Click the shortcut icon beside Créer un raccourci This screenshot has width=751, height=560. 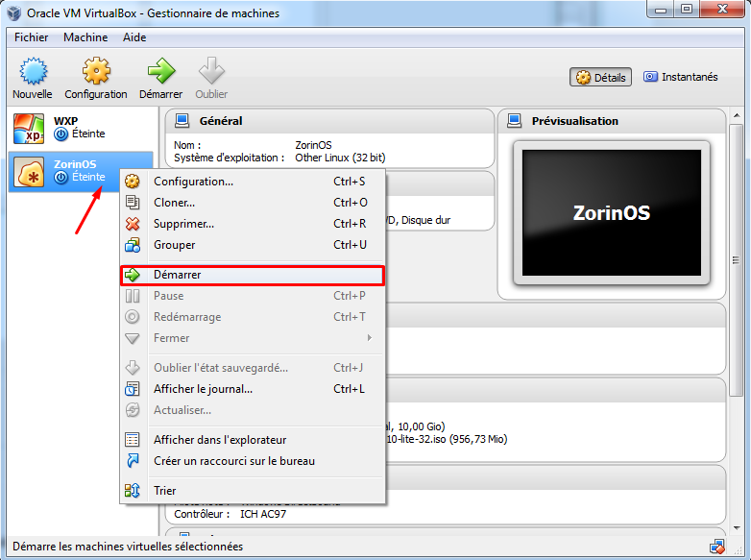(x=133, y=461)
